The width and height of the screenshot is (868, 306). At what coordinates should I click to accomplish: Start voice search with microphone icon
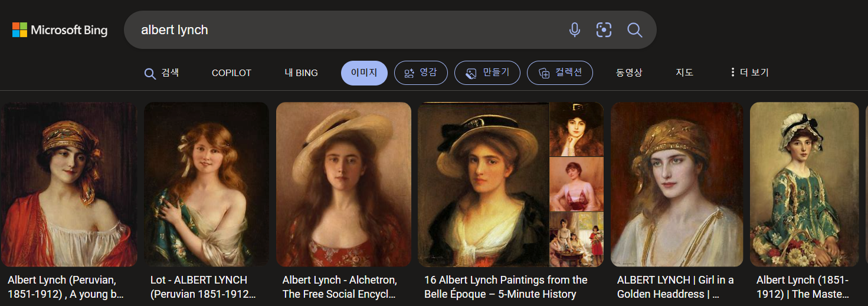click(574, 30)
